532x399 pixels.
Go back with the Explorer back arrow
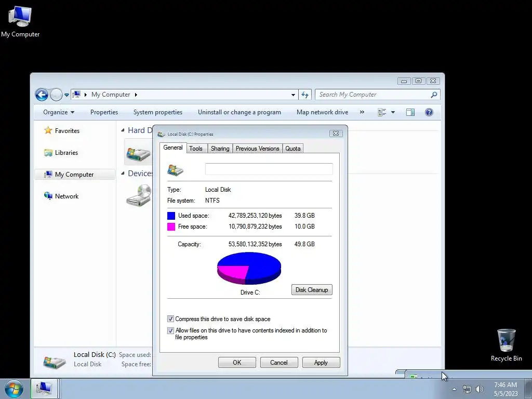point(42,95)
